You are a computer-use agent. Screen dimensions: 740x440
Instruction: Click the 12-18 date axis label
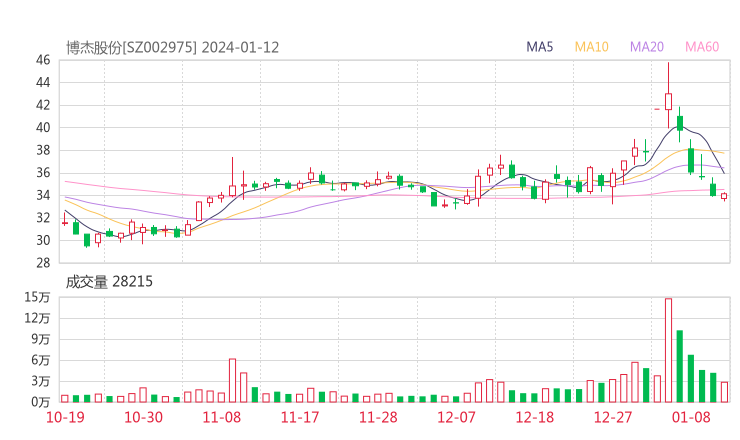click(x=535, y=417)
